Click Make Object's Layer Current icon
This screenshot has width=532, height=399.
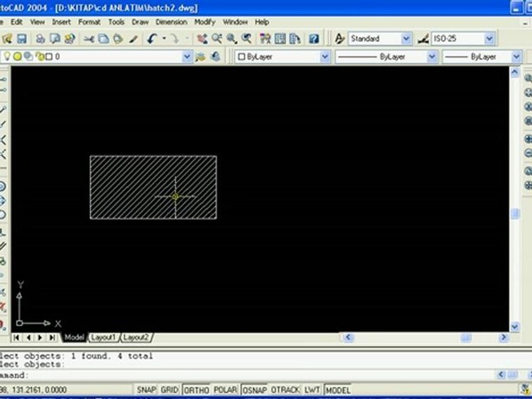pyautogui.click(x=200, y=57)
